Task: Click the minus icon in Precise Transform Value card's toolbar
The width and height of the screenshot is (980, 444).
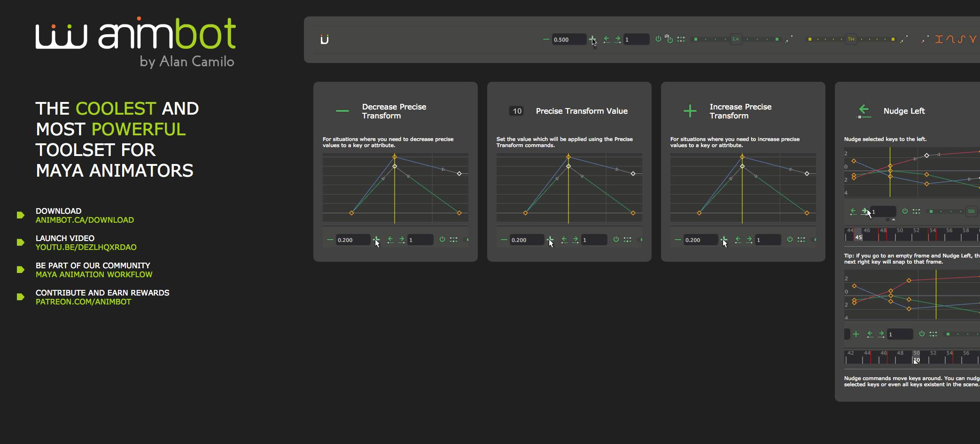Action: [504, 240]
